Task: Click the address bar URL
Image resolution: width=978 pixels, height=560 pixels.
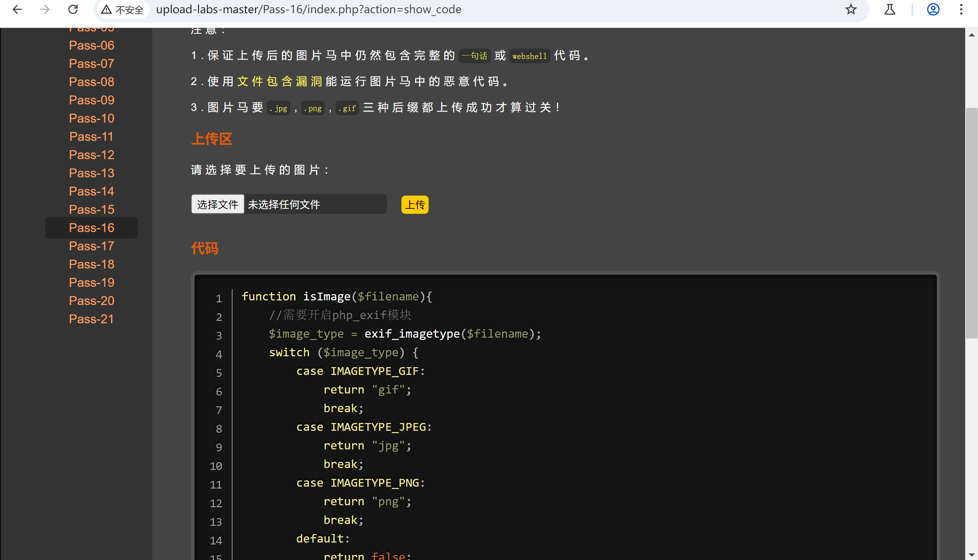Action: coord(309,9)
